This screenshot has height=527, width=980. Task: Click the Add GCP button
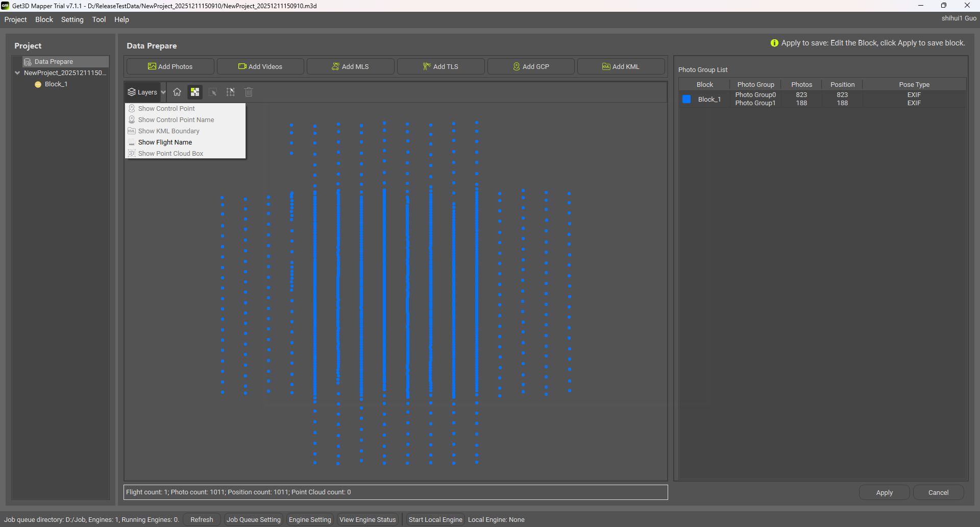pos(531,66)
